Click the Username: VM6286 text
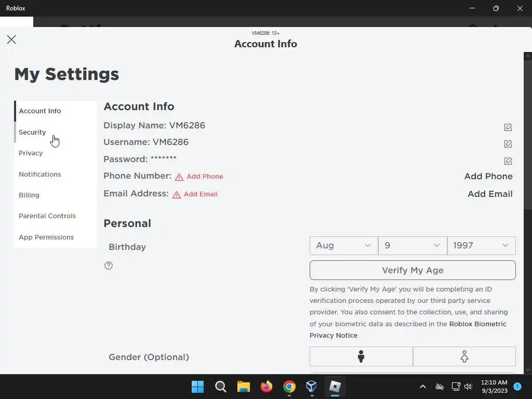The height and width of the screenshot is (399, 532). [146, 142]
